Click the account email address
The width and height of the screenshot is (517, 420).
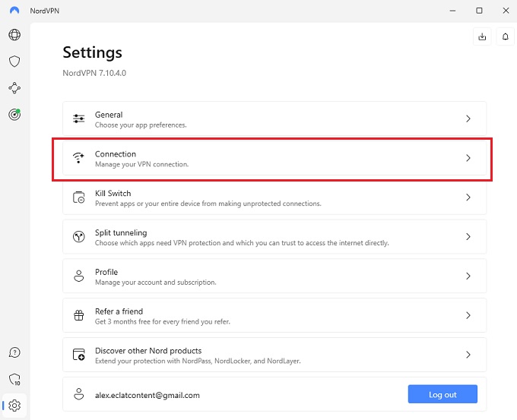[147, 395]
